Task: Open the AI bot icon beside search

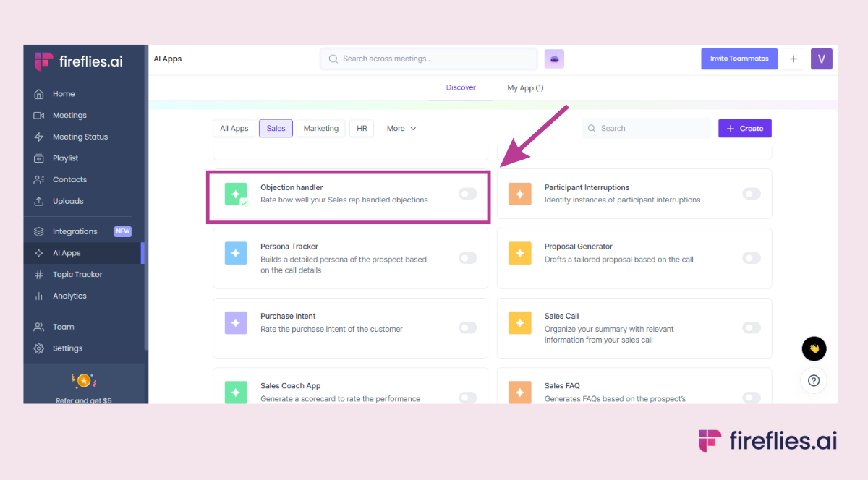Action: coord(554,59)
